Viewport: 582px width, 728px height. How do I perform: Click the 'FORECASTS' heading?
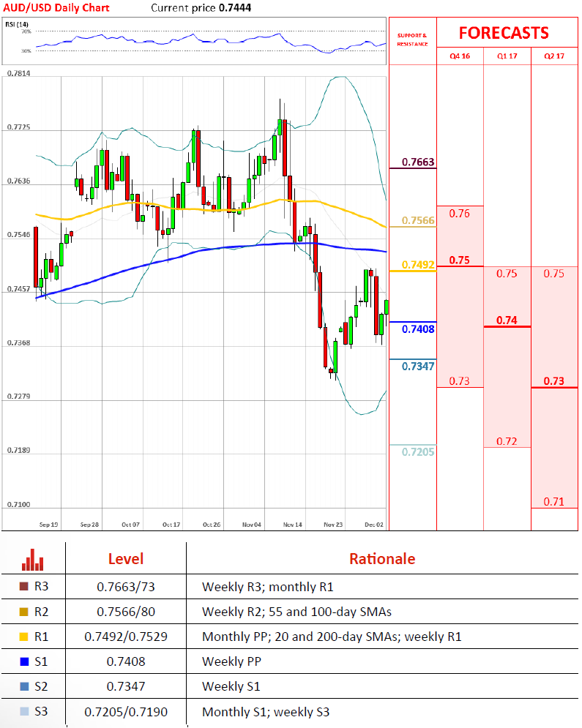[x=504, y=33]
